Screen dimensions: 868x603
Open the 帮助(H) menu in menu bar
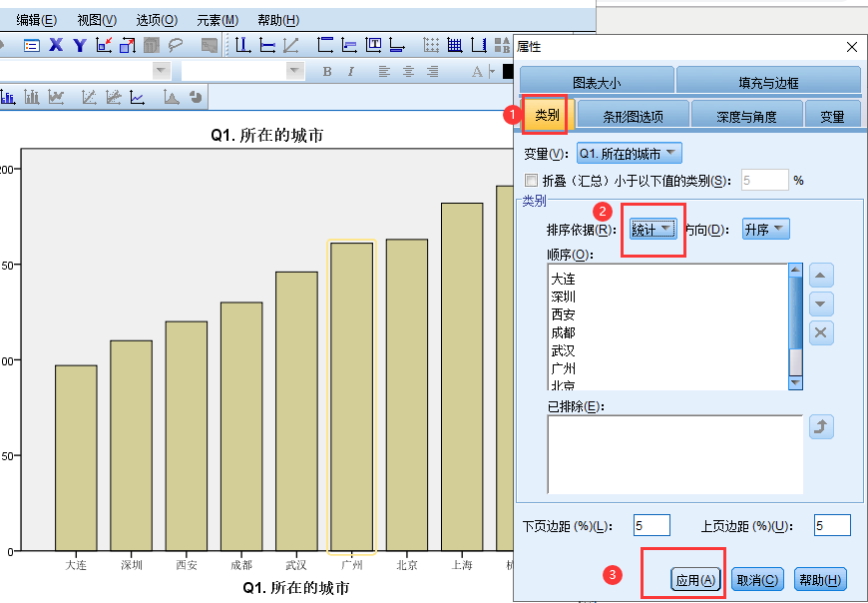click(x=278, y=21)
